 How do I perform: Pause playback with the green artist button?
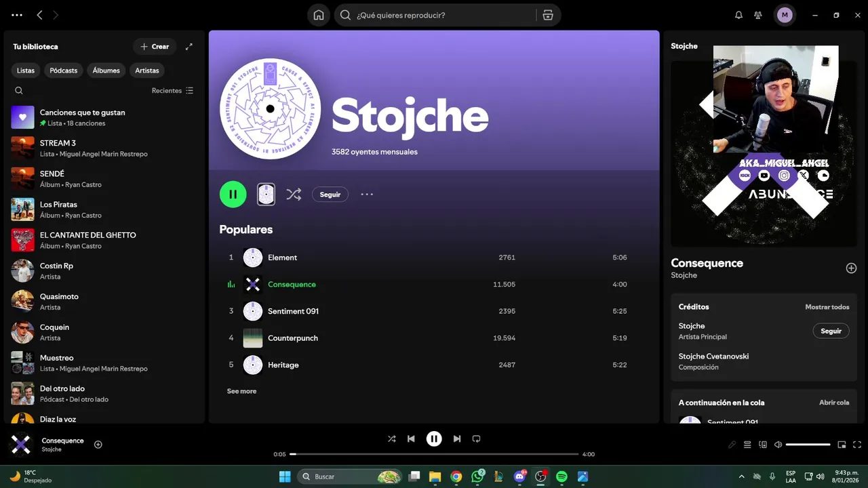[x=233, y=195]
